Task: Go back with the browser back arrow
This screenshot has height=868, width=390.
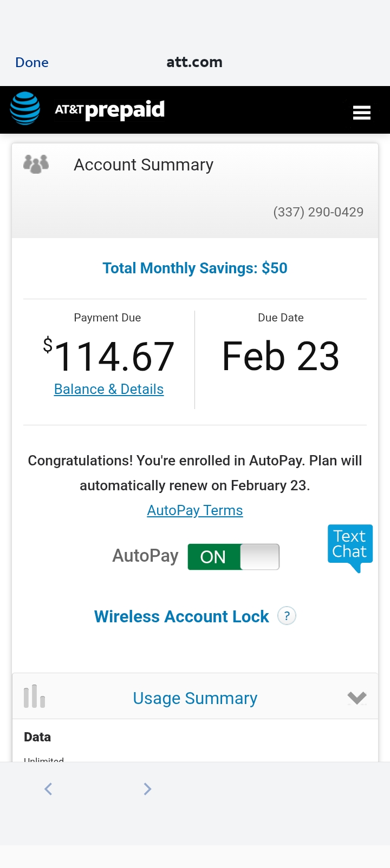Action: pos(48,789)
